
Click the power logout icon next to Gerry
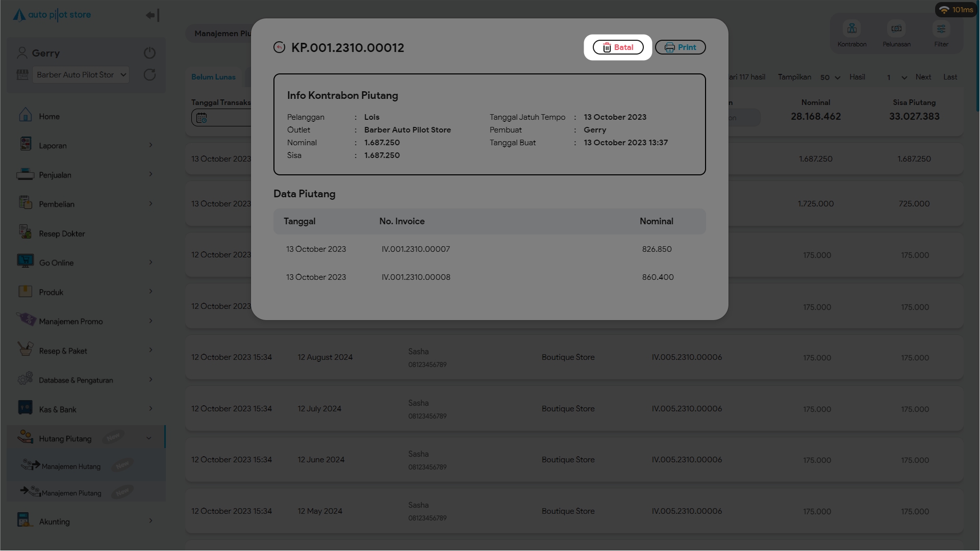pyautogui.click(x=149, y=53)
